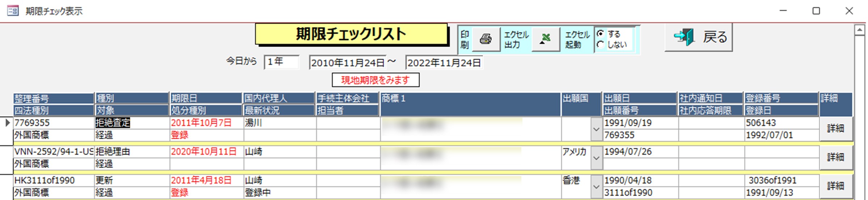Select the しない radio button
The width and height of the screenshot is (868, 200).
[x=601, y=45]
